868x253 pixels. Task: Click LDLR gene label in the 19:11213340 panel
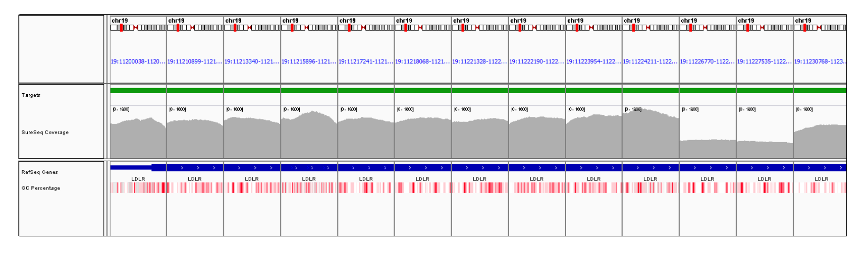[x=252, y=179]
